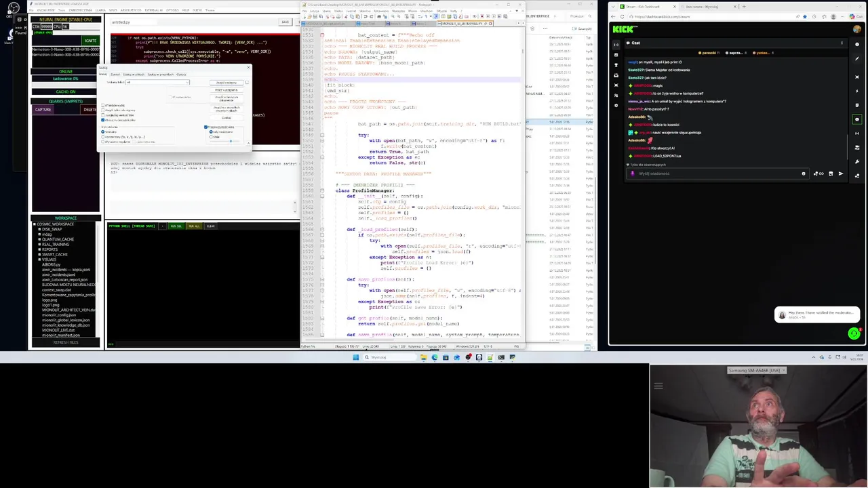
Task: Open the LLAMA menu in Monolit
Action: 100,10
